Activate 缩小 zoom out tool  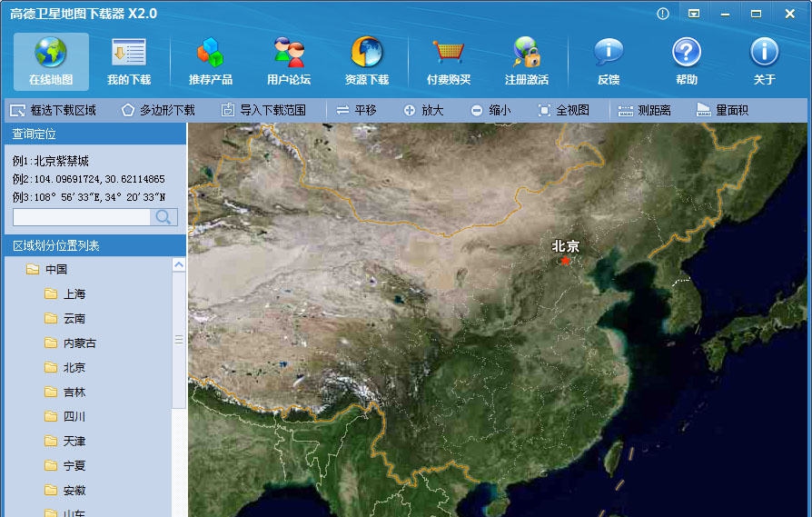pos(491,110)
